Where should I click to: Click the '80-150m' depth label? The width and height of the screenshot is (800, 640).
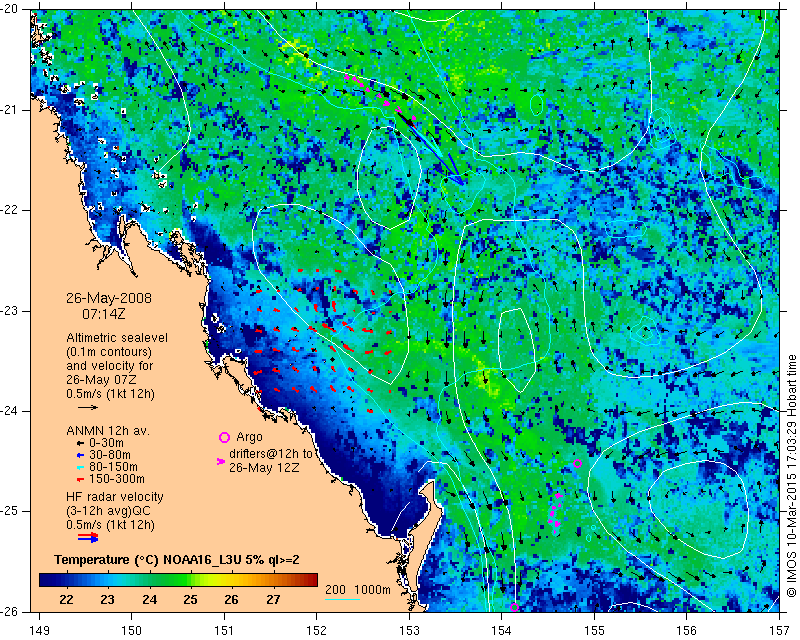point(113,467)
